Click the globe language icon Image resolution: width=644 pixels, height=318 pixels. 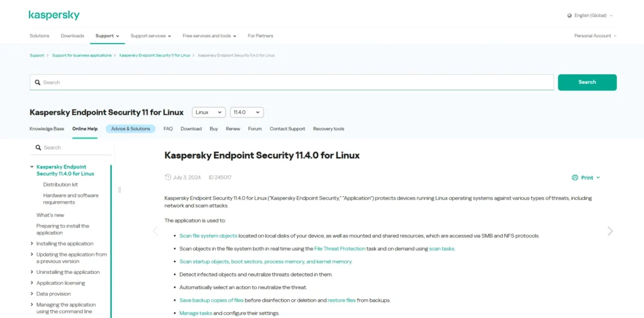[x=569, y=16]
